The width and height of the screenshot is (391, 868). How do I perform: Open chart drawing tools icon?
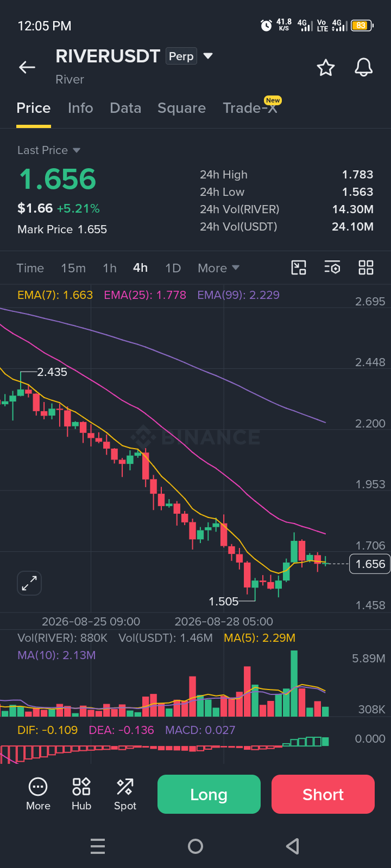[299, 267]
